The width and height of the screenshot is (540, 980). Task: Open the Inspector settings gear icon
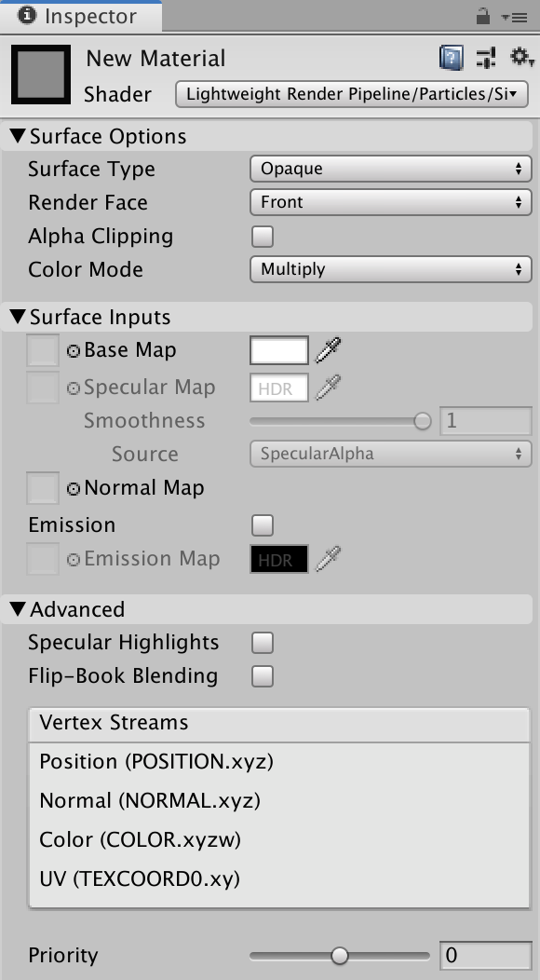pos(519,58)
